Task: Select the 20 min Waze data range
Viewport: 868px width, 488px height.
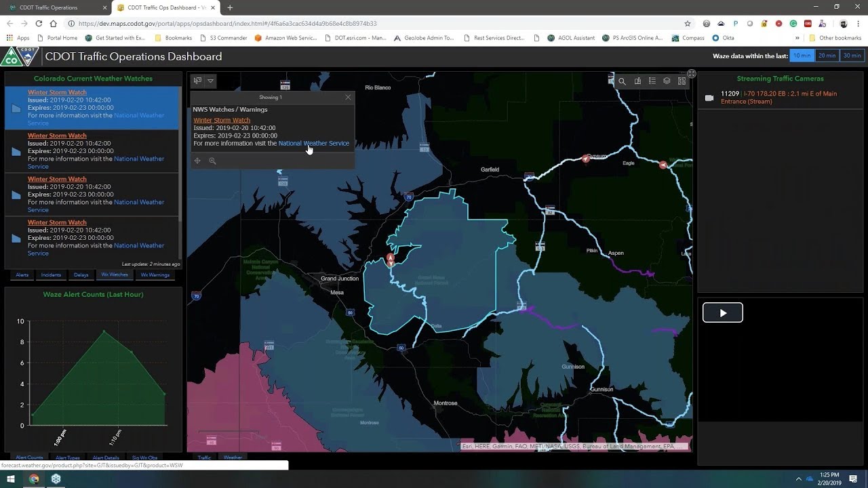Action: pyautogui.click(x=827, y=56)
